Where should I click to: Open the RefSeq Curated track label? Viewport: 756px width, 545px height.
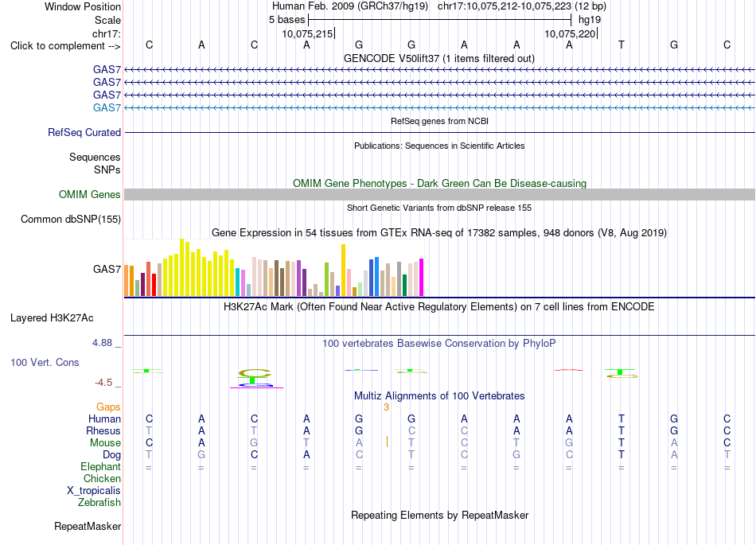point(84,132)
